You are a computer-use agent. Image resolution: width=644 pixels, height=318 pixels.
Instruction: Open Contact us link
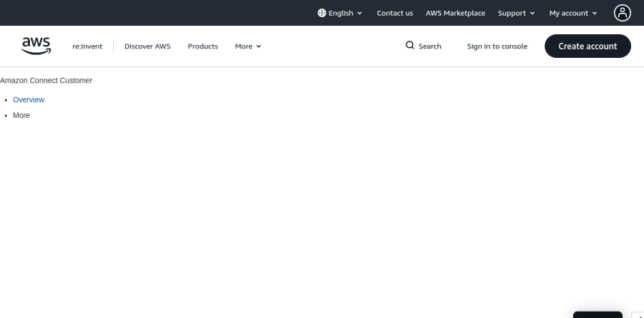395,13
